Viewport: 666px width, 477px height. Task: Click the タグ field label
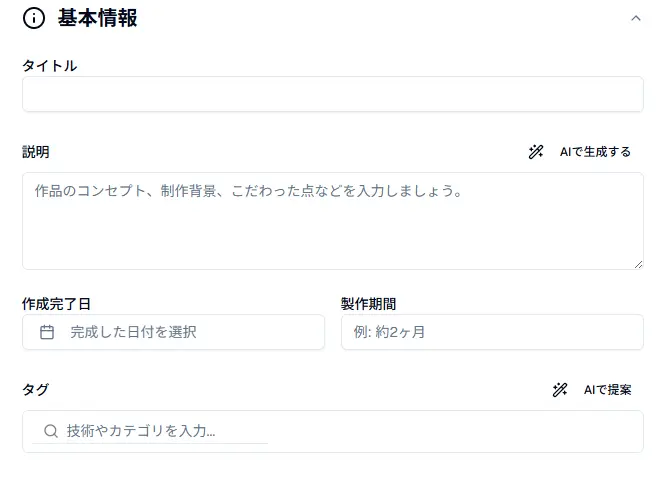[x=35, y=390]
